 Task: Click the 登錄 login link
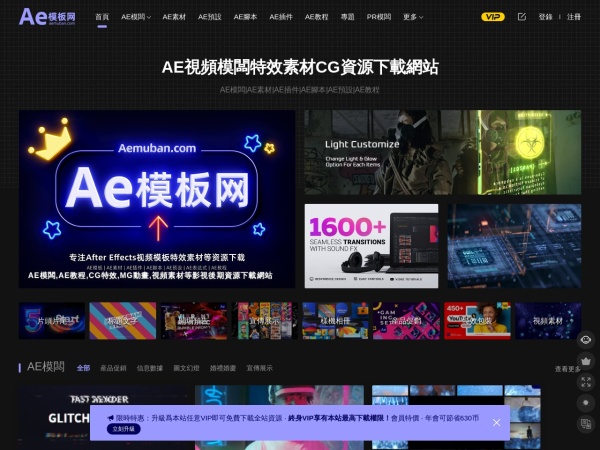tap(545, 17)
